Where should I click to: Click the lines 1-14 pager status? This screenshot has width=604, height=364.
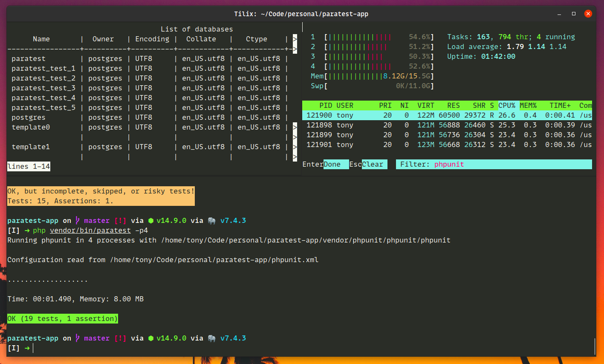pos(29,167)
